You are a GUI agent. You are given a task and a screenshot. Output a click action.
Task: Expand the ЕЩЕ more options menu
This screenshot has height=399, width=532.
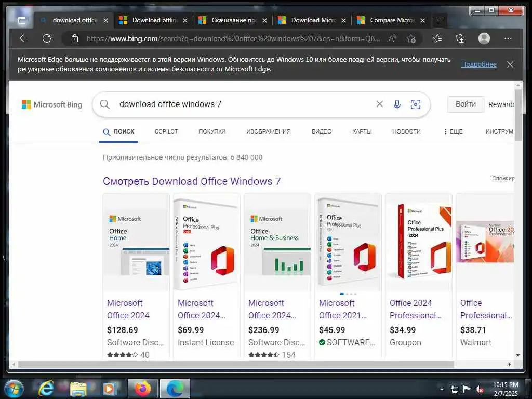[x=453, y=131]
